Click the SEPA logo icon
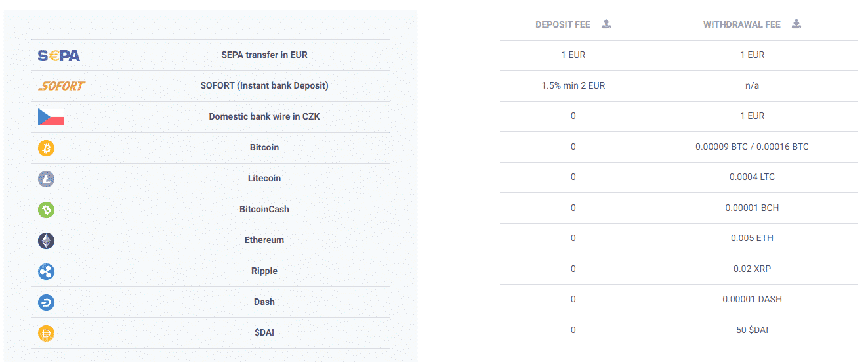The image size is (868, 362). pyautogui.click(x=59, y=55)
